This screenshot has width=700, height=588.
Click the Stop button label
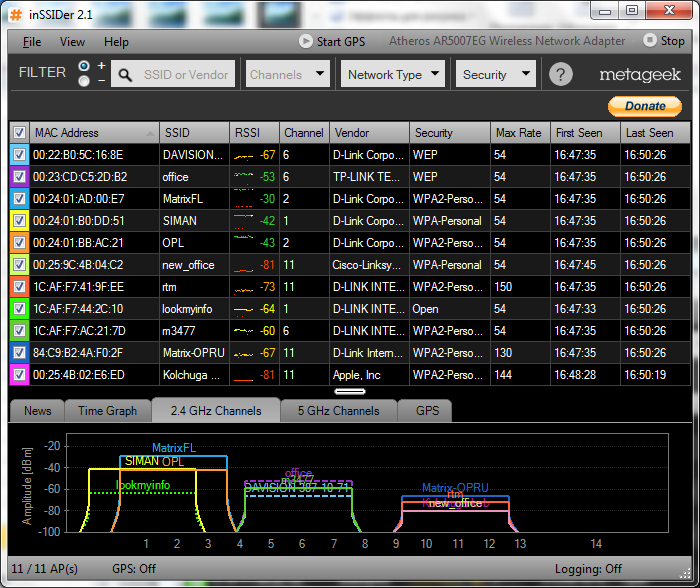tap(672, 41)
